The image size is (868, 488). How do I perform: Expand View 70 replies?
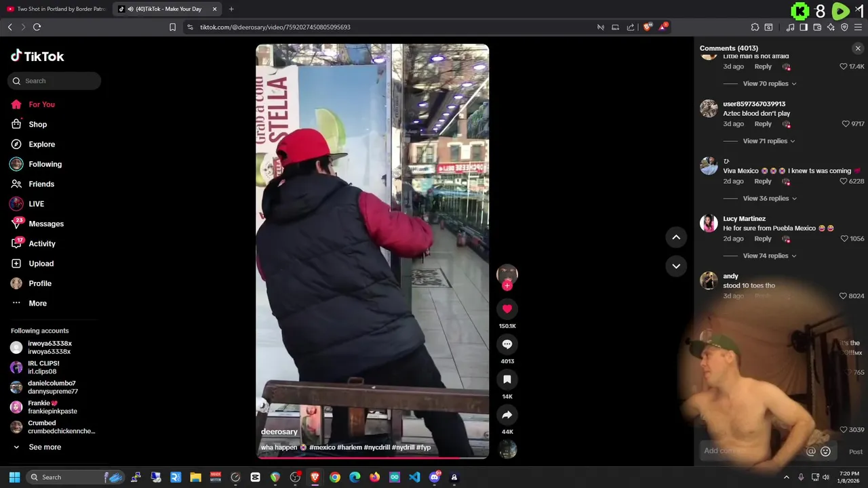pyautogui.click(x=770, y=83)
